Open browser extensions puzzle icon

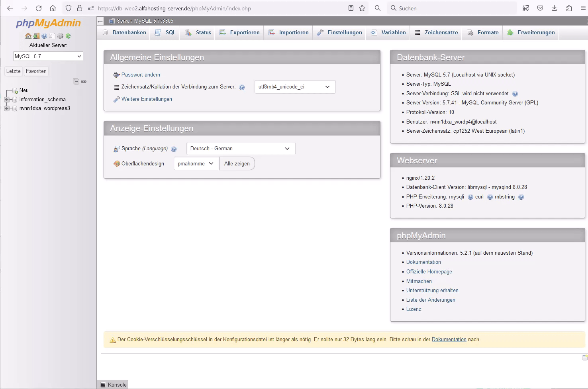pyautogui.click(x=569, y=8)
